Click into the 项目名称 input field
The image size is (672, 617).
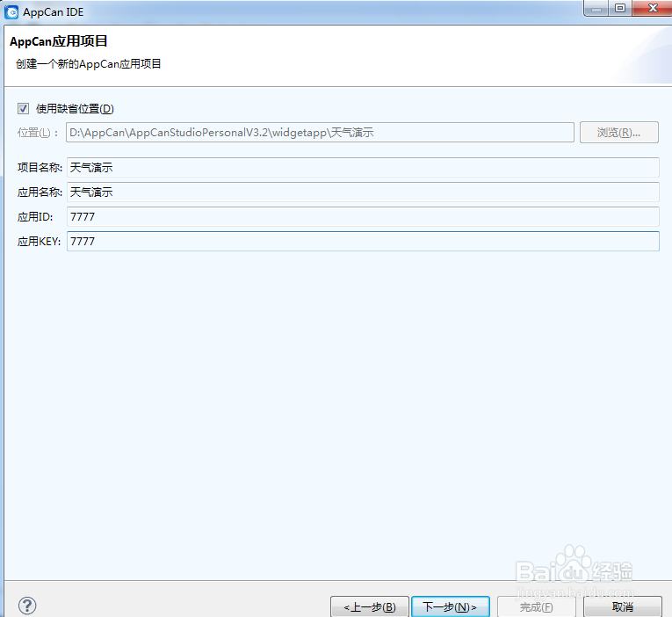363,167
